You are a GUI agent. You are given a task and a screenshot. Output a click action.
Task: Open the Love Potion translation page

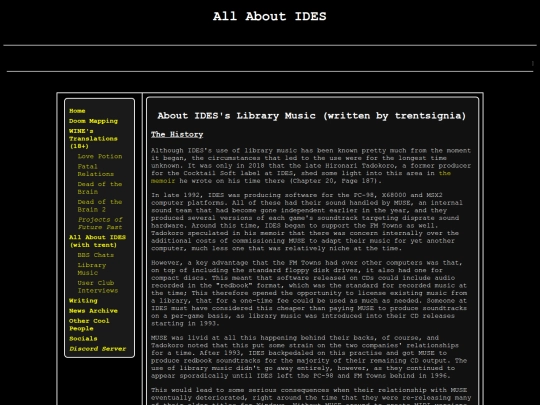point(100,156)
